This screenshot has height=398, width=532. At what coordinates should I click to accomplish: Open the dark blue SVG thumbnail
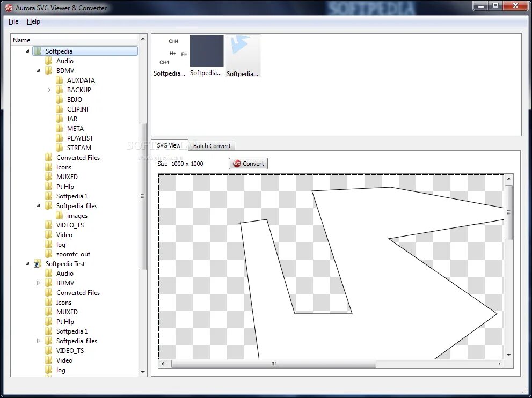click(206, 56)
